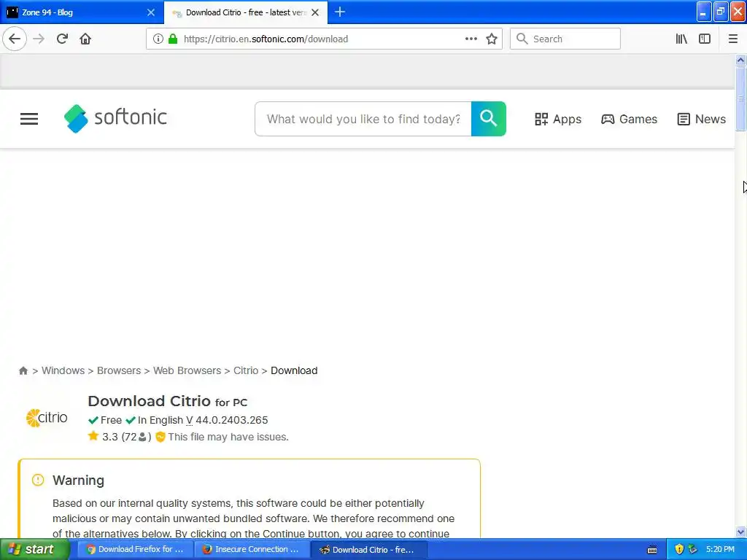Open the Apps section
This screenshot has height=560, width=747.
[558, 119]
